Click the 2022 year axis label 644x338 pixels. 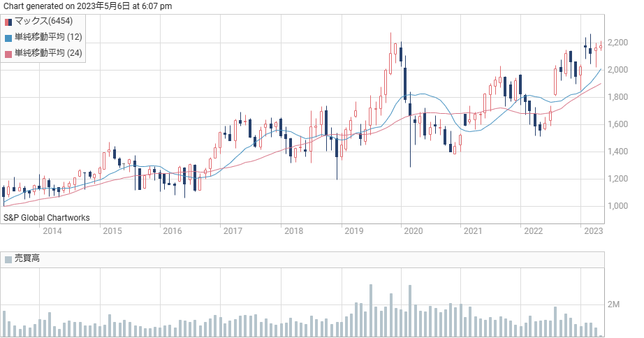534,231
